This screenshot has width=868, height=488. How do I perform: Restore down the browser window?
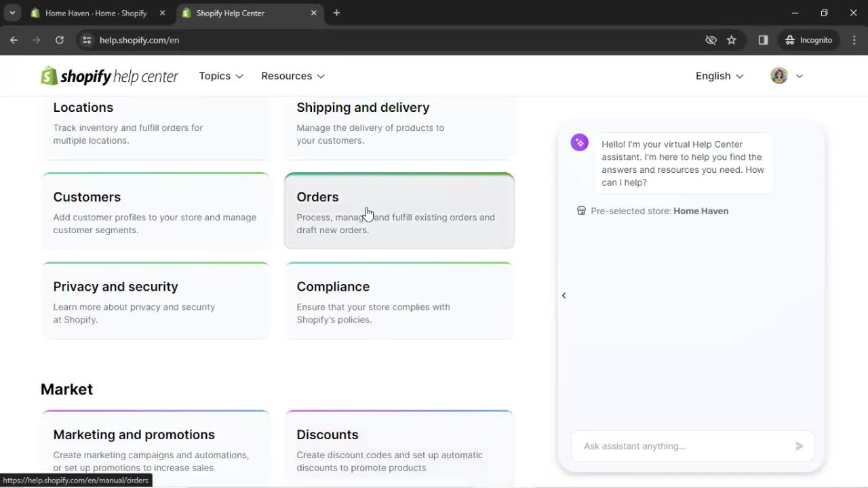click(825, 13)
